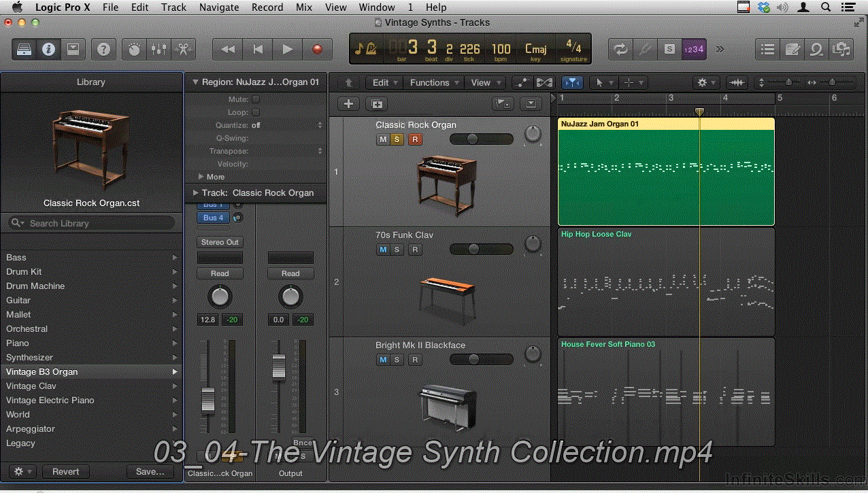
Task: Open the left-click pointer tool menu
Action: pyautogui.click(x=603, y=82)
